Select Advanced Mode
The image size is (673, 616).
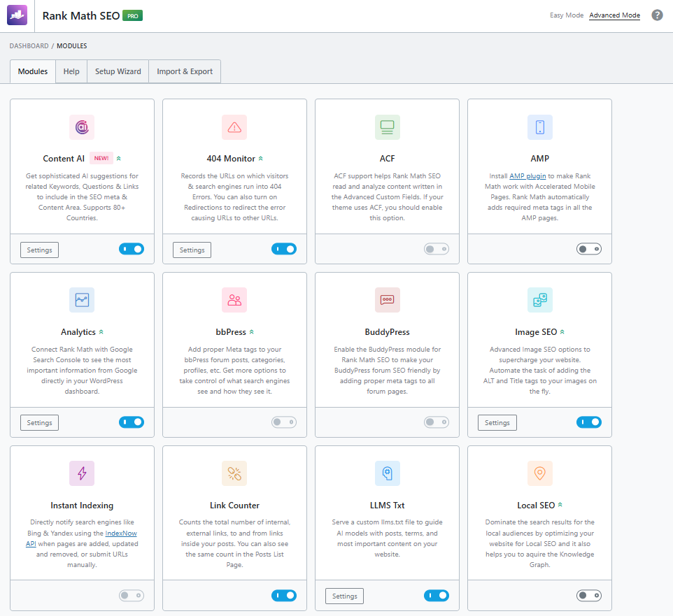615,15
